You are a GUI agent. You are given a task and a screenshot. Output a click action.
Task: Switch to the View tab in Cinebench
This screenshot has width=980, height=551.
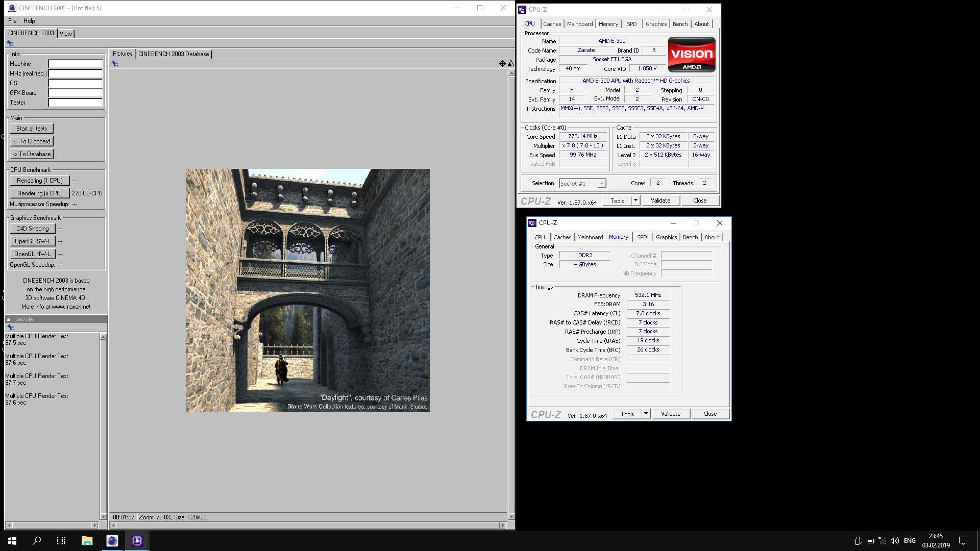tap(66, 34)
